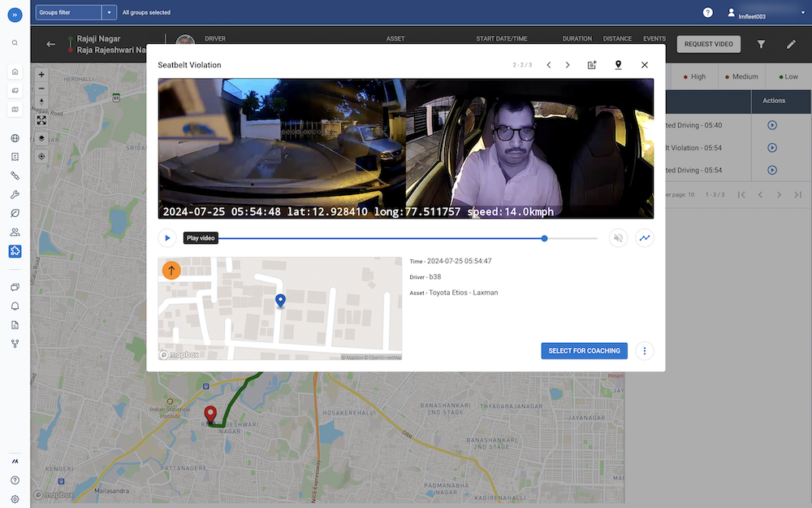Open the home icon in the sidebar

click(15, 72)
